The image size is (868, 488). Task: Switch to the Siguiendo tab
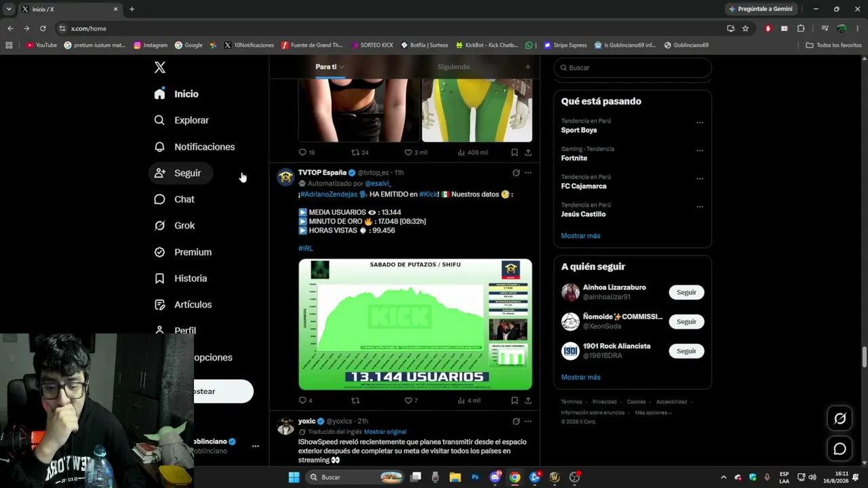tap(454, 66)
